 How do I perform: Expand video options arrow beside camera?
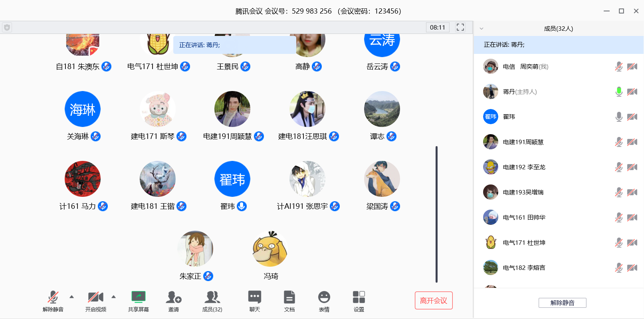coord(114,297)
